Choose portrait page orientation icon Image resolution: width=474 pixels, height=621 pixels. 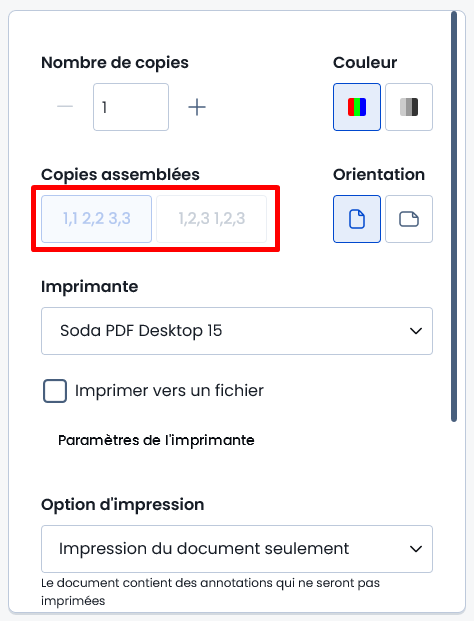357,219
